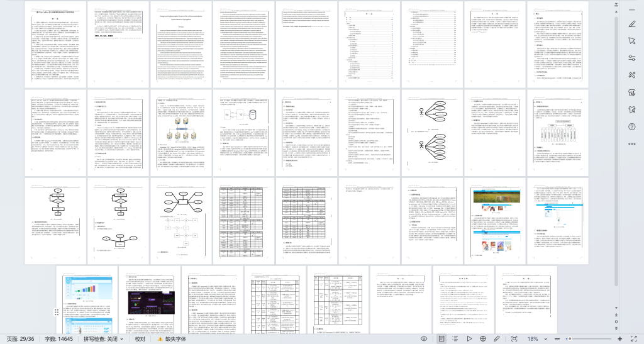Open the shirt skin icon in sidebar
The image size is (644, 344).
tap(631, 109)
